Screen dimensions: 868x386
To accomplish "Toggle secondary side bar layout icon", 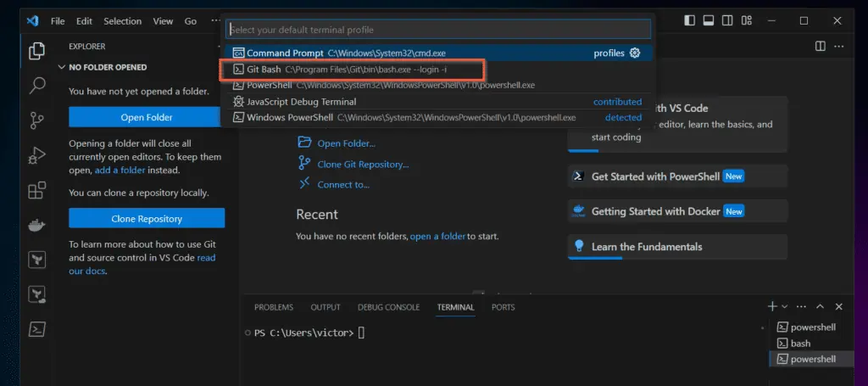I will [x=727, y=20].
